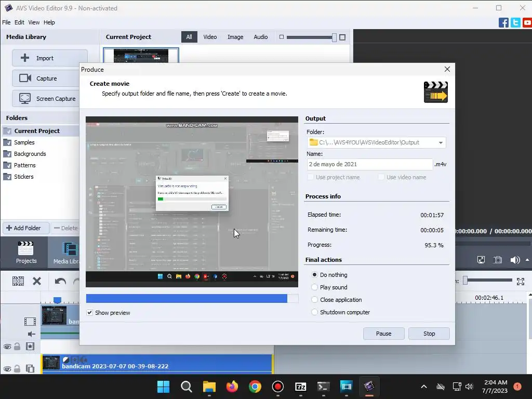Filter media by Video tab
The image size is (532, 399).
pyautogui.click(x=210, y=37)
